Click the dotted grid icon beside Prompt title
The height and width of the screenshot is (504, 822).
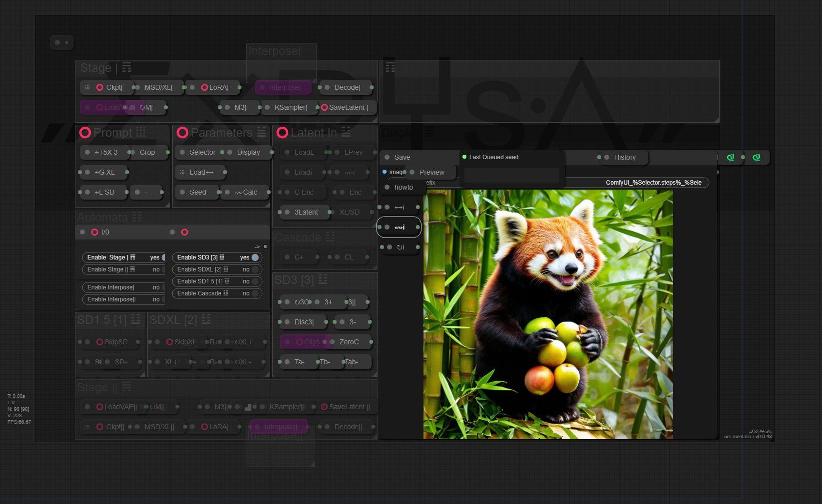[141, 132]
